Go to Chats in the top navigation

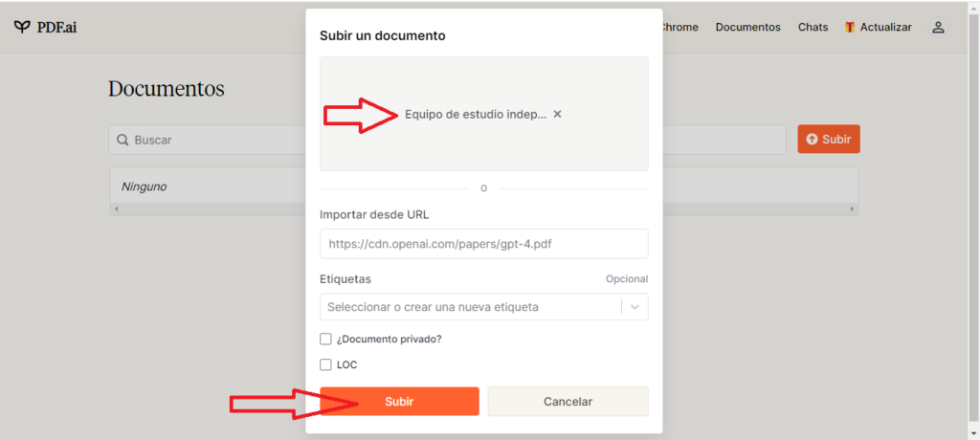(813, 28)
